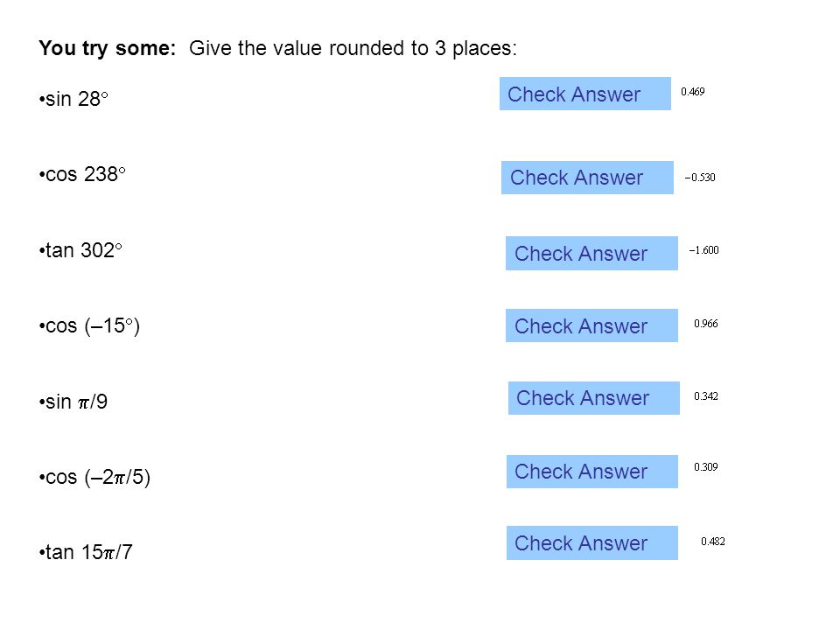Click the –0.530 answer value

pyautogui.click(x=700, y=178)
